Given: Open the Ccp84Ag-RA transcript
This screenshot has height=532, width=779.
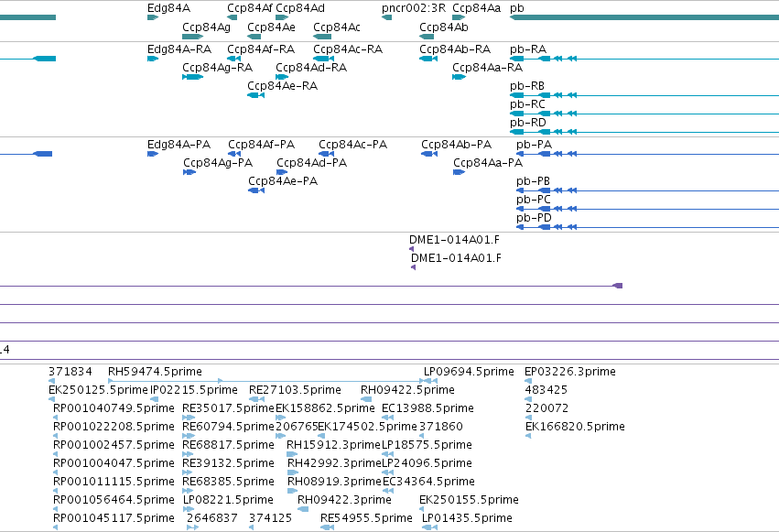Looking at the screenshot, I should 218,68.
